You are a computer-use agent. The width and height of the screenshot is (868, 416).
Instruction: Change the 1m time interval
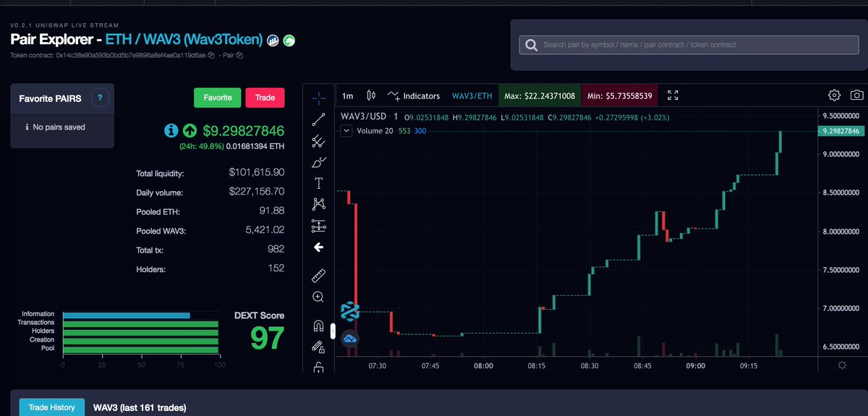pyautogui.click(x=347, y=95)
